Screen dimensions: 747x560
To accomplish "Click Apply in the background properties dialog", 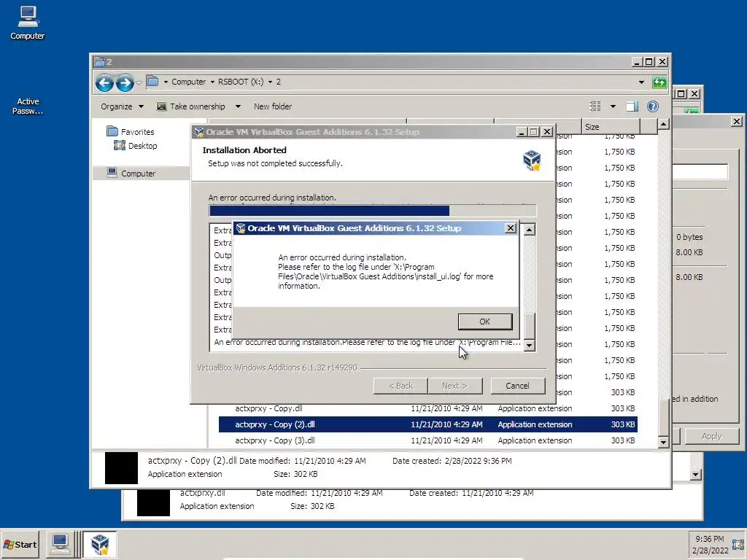I will [712, 436].
